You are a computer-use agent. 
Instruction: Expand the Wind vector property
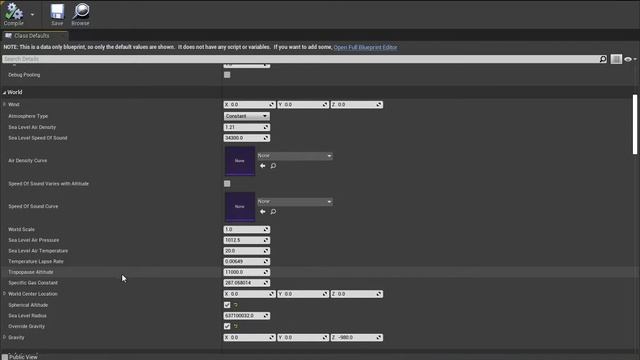[4, 104]
